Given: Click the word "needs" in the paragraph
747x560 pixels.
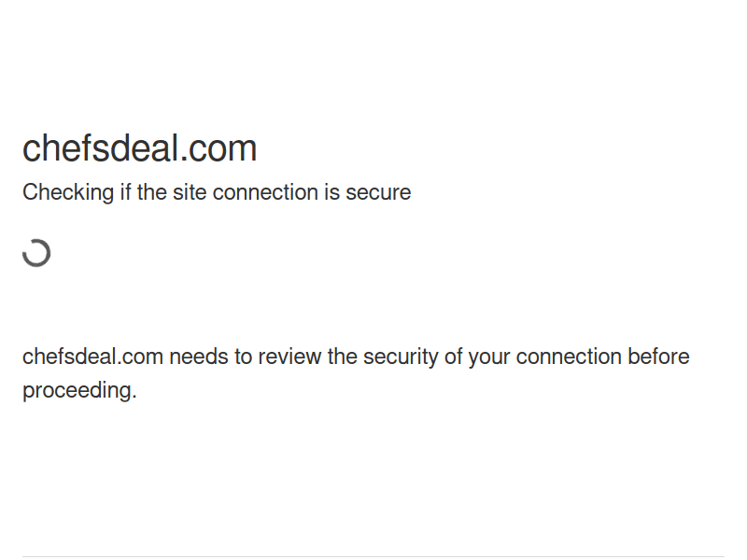Looking at the screenshot, I should pos(200,357).
